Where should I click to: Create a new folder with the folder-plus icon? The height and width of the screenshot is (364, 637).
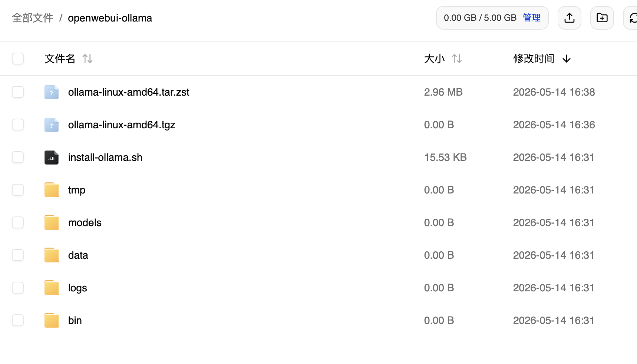[x=602, y=18]
